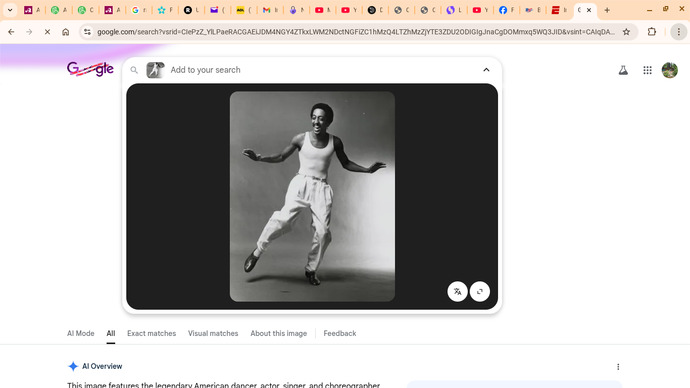Click the AI Overview sparkle icon
This screenshot has width=690, height=388.
click(x=73, y=366)
